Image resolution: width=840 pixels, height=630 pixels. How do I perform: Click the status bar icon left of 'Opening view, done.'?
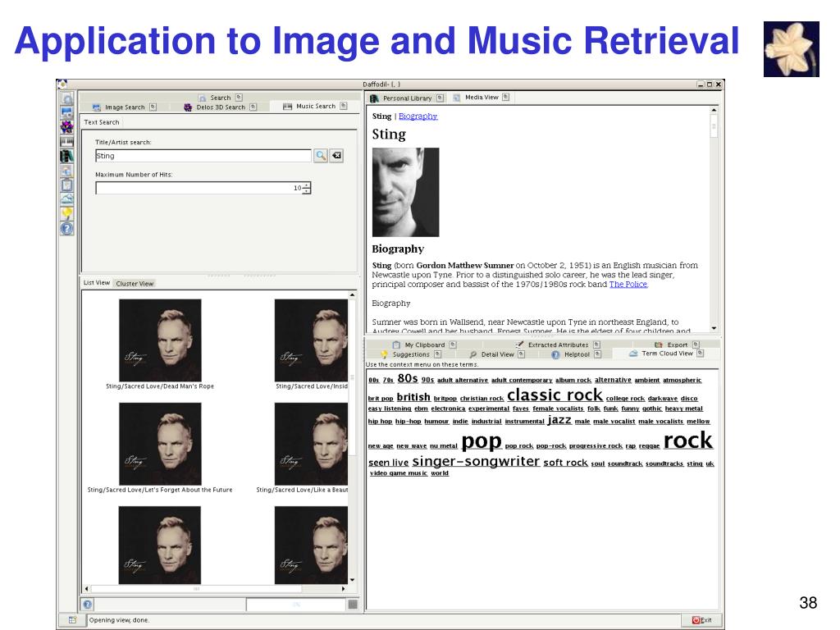click(72, 620)
